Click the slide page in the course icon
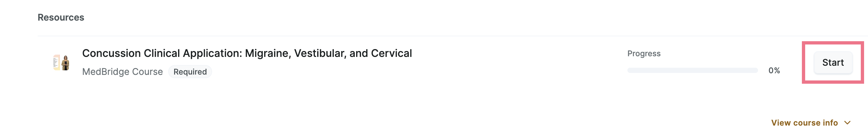The image size is (868, 138). 56,62
